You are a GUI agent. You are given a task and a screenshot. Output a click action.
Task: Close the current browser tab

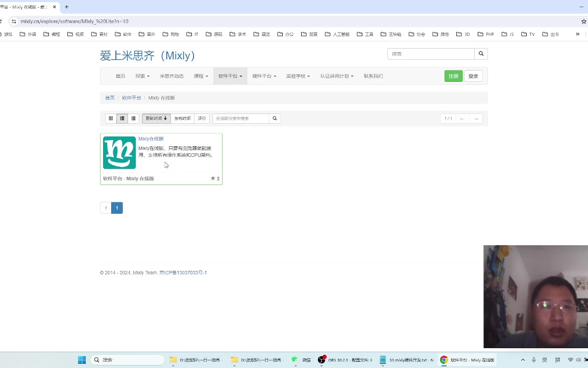pyautogui.click(x=55, y=7)
